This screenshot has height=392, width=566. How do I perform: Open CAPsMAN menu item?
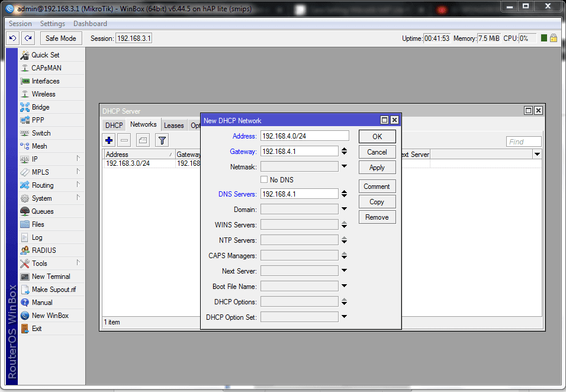click(52, 68)
